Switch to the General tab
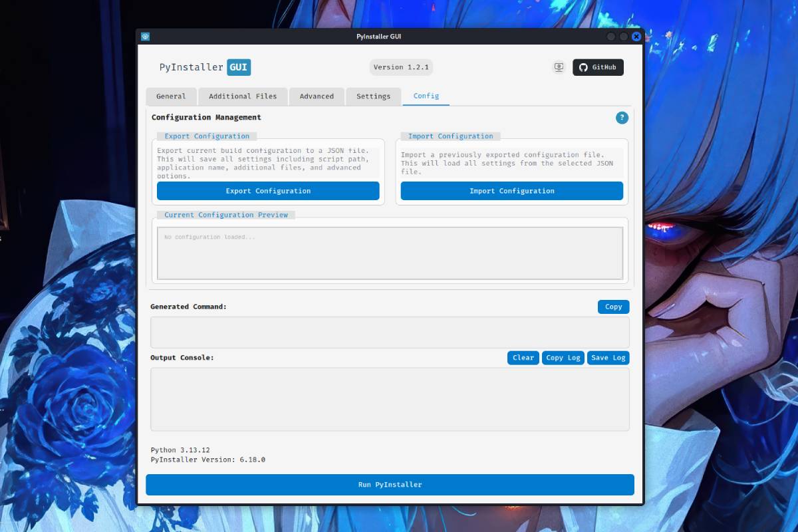Viewport: 798px width, 532px height. [x=171, y=96]
